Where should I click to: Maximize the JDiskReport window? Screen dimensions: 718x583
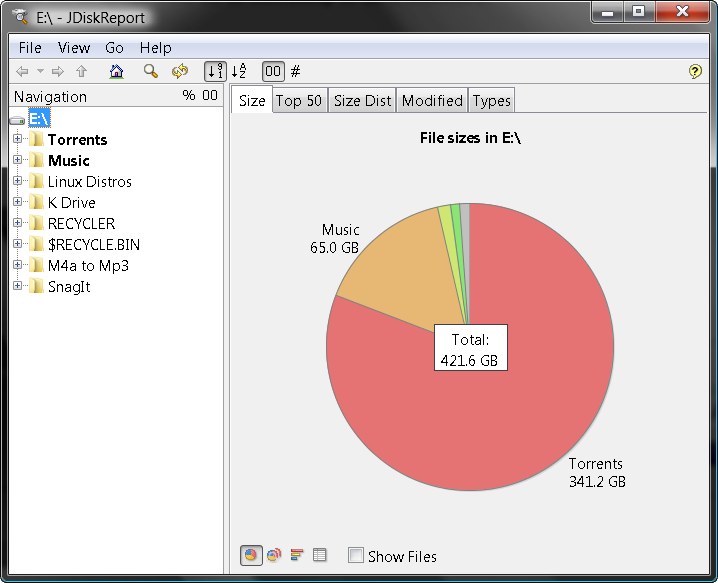point(639,12)
